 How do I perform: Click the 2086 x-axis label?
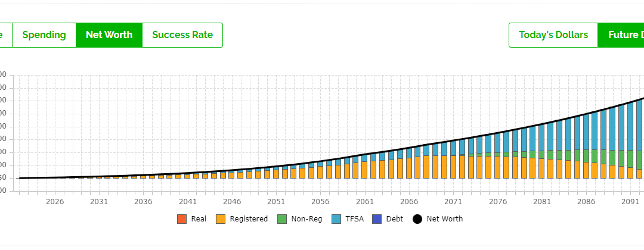[587, 202]
